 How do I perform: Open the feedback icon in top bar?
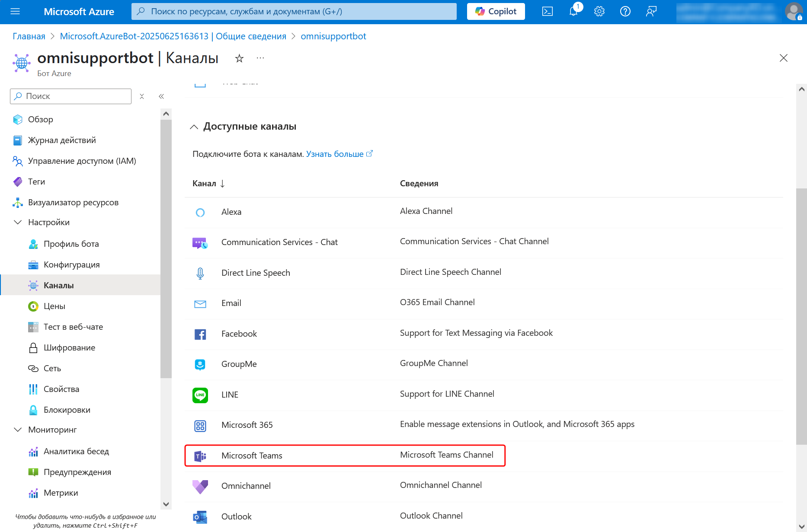[651, 12]
